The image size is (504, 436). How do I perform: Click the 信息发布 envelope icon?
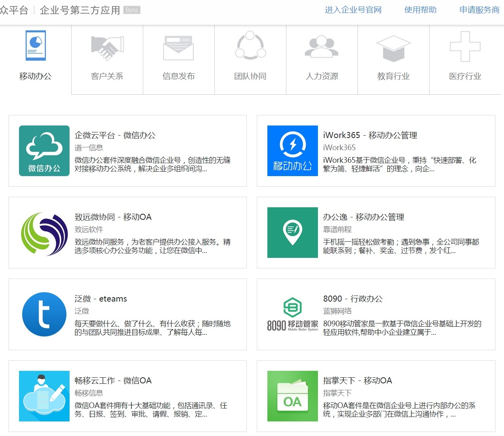[178, 48]
